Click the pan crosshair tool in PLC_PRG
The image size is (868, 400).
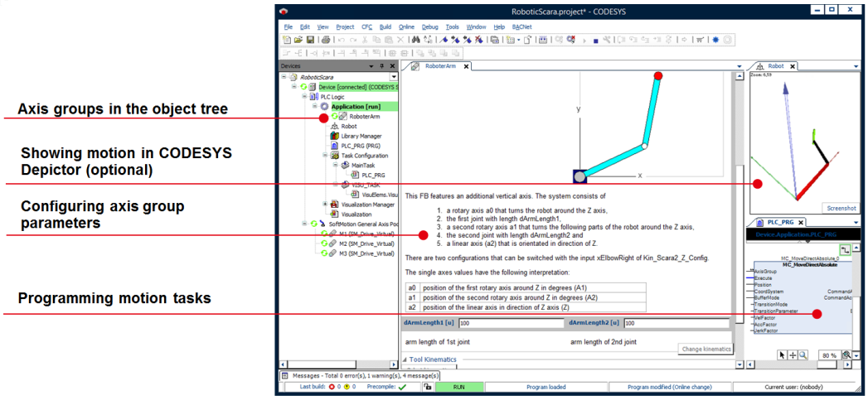tap(793, 354)
